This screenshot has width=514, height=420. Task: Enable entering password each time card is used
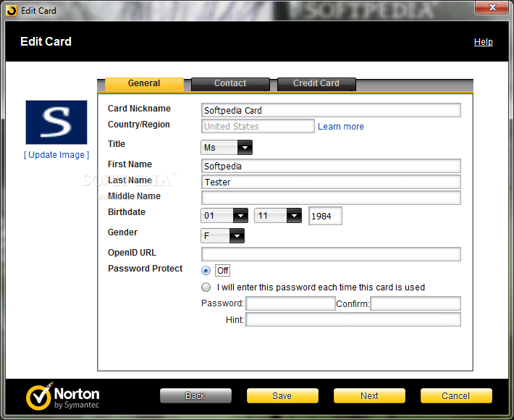point(206,287)
